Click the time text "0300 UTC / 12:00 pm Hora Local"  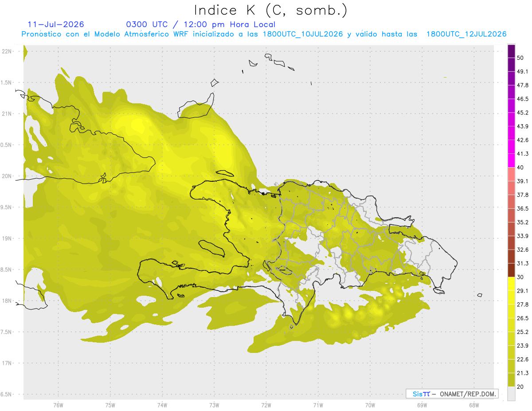(x=201, y=24)
